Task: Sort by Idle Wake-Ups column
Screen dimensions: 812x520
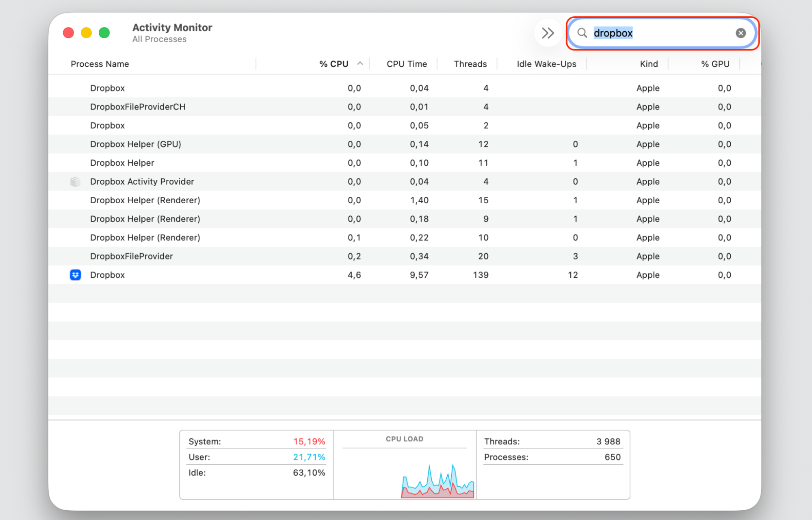Action: point(546,64)
